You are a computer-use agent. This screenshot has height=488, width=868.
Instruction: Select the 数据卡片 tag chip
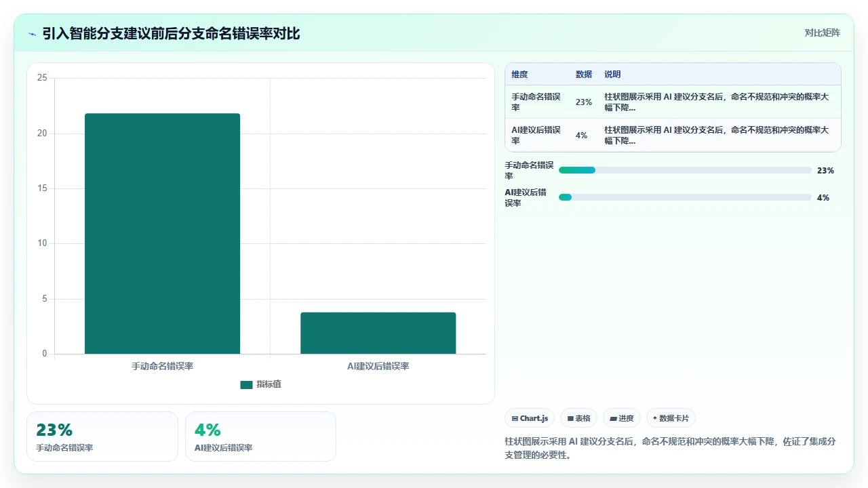point(671,418)
